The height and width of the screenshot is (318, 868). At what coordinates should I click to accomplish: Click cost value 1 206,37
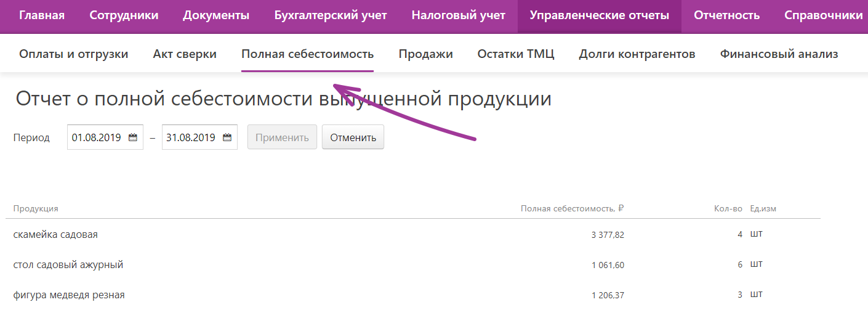(x=608, y=295)
